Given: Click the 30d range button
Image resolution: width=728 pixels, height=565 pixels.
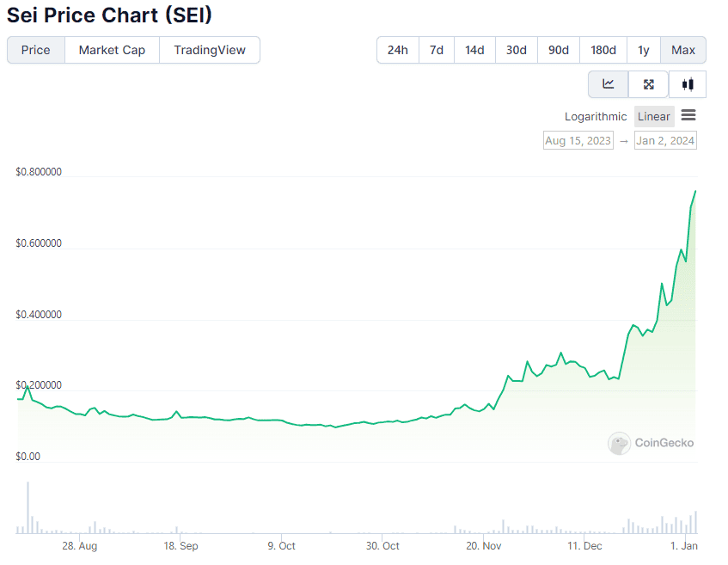Looking at the screenshot, I should 517,50.
